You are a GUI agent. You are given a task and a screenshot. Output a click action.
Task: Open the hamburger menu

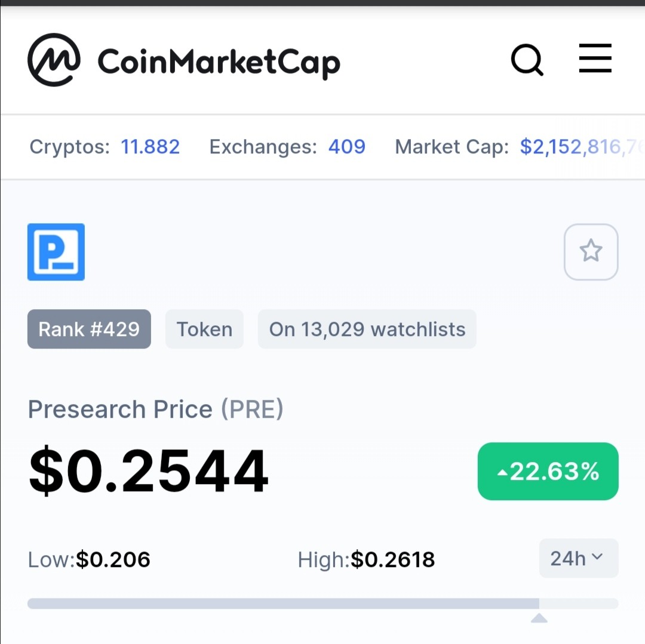point(595,58)
